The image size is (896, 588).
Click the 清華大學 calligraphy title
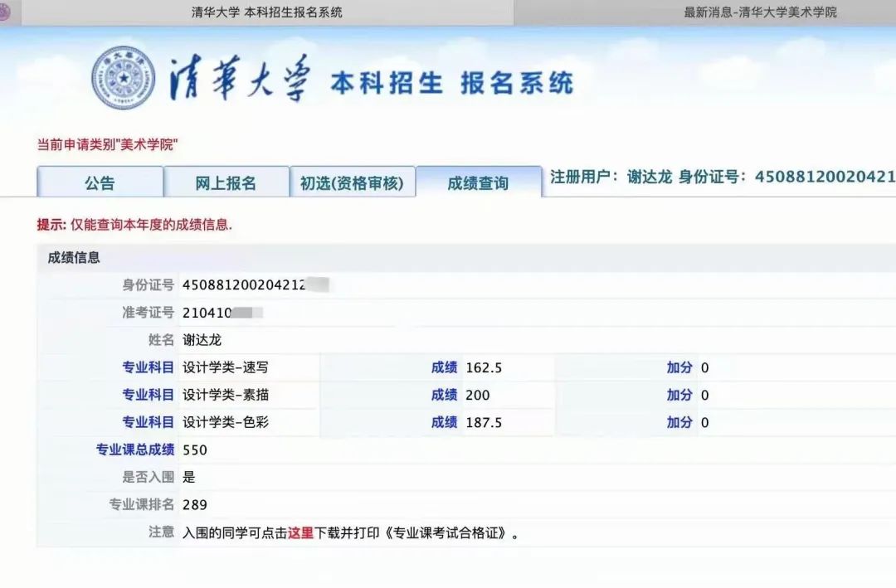[x=240, y=78]
